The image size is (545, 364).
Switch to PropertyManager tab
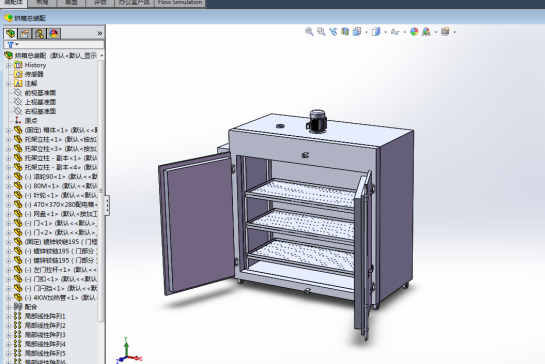coord(25,33)
